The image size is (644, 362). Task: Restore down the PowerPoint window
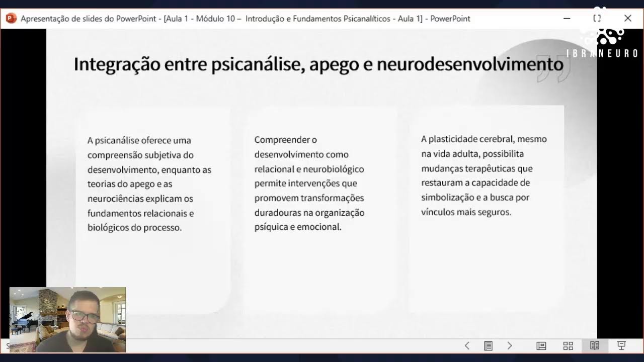(x=597, y=19)
